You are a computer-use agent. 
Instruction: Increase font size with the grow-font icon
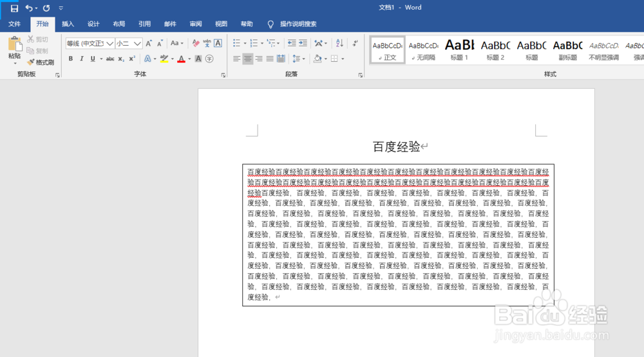click(x=149, y=43)
